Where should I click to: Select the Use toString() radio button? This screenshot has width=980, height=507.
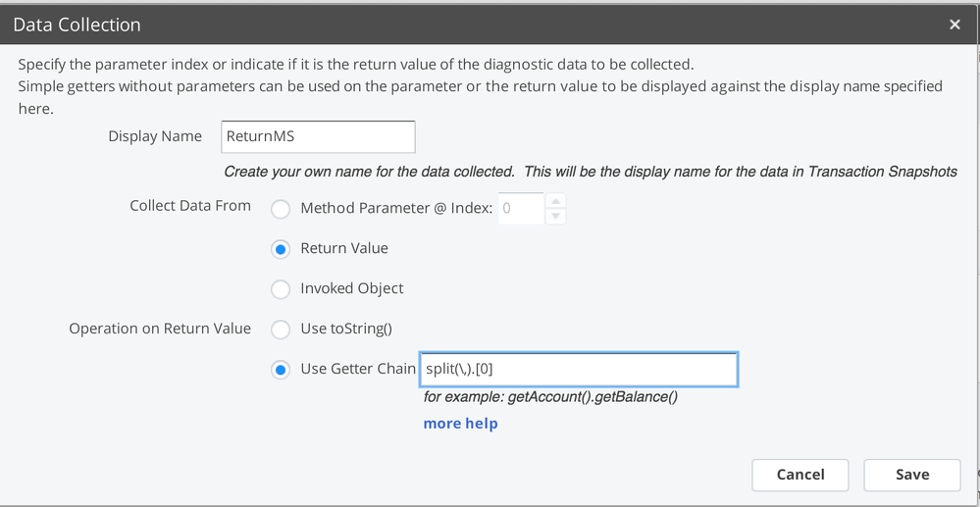(x=281, y=330)
